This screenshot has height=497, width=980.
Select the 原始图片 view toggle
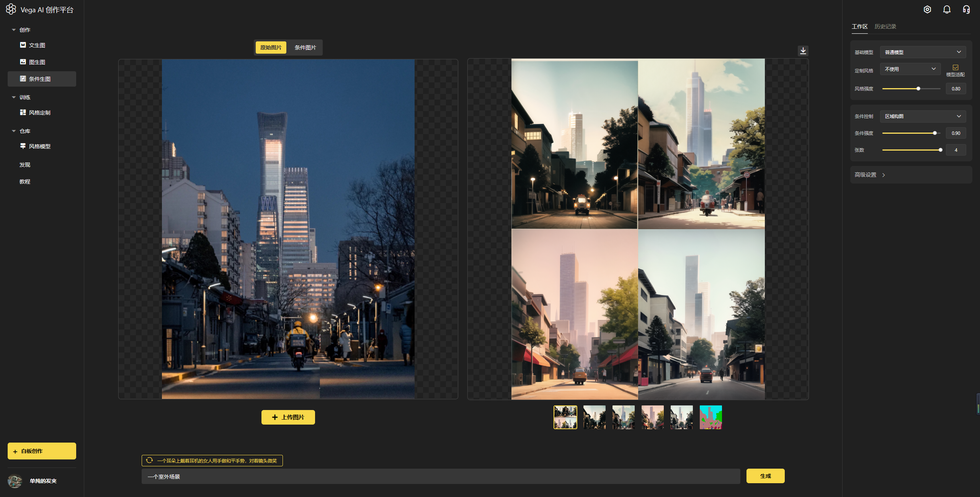(x=271, y=48)
